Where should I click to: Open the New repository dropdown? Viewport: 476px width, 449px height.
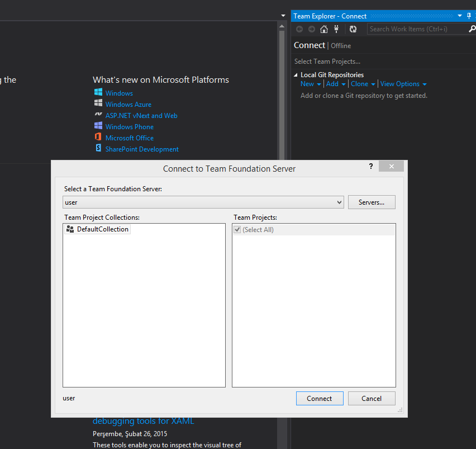pyautogui.click(x=311, y=84)
